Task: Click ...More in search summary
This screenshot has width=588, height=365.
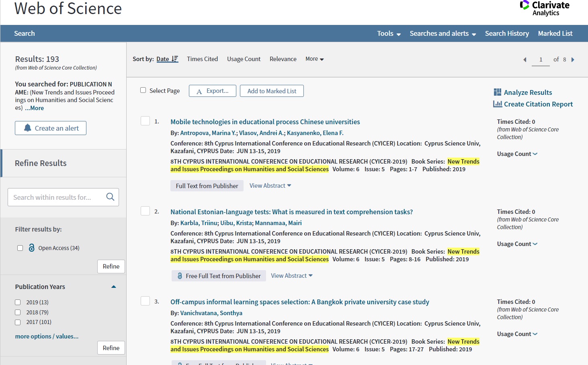Action: [34, 108]
